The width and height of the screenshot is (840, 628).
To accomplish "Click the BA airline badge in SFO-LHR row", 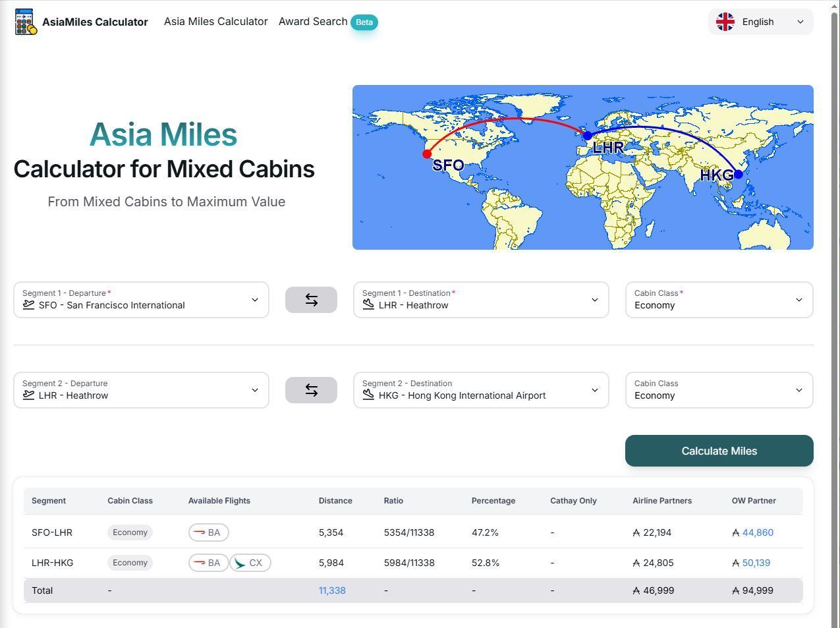I will pos(208,532).
